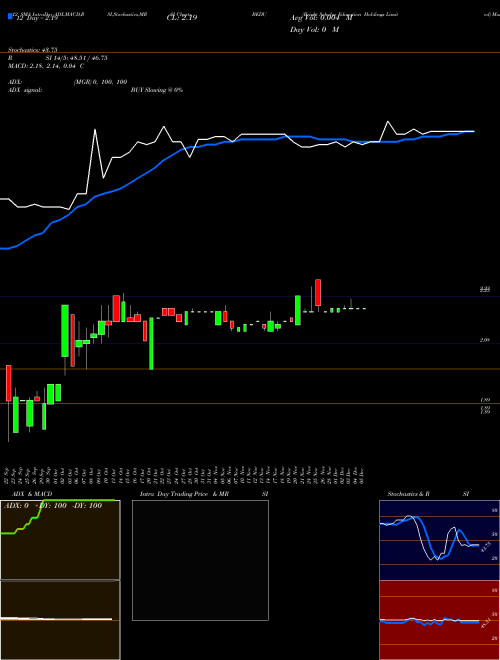Screen dimensions: 500x660
Task: Open the empty intraday trading price chart
Action: coord(200,560)
